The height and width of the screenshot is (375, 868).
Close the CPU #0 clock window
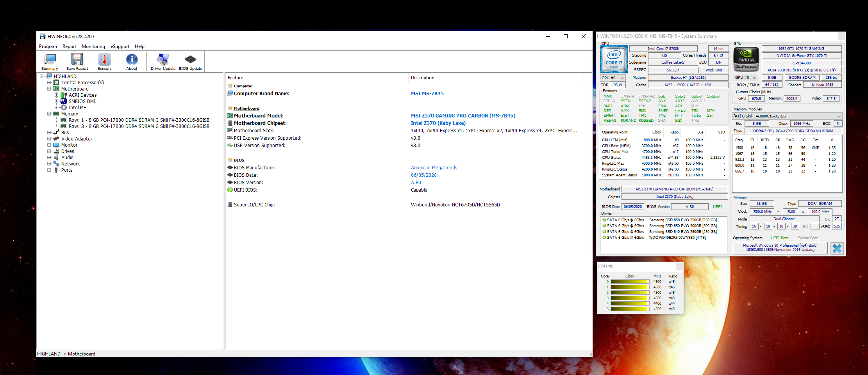click(679, 266)
